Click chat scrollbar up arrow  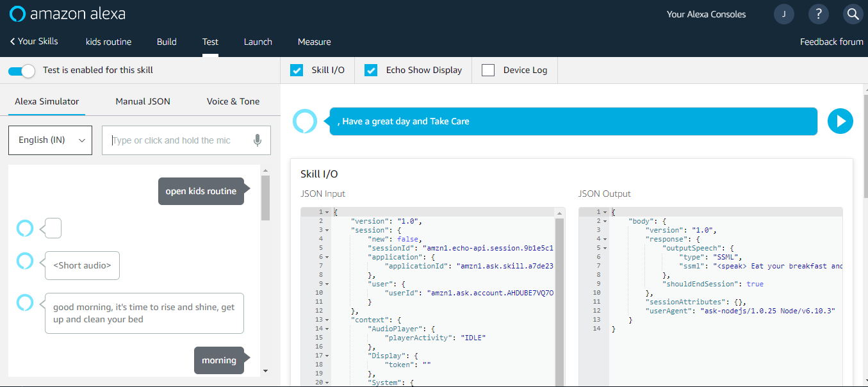point(265,170)
